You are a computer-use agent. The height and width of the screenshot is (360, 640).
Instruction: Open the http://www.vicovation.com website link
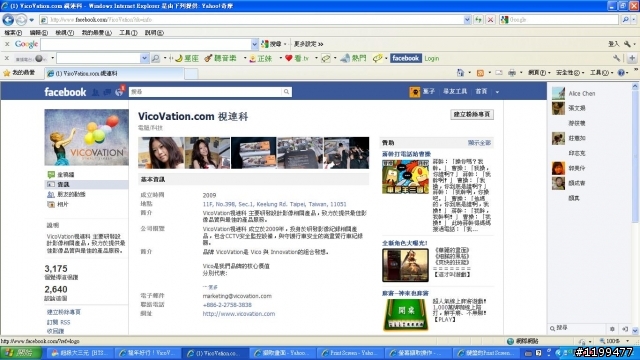[x=239, y=313]
